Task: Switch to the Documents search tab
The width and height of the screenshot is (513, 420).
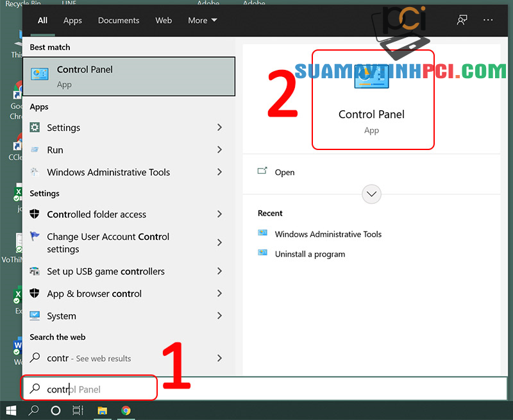Action: [118, 20]
